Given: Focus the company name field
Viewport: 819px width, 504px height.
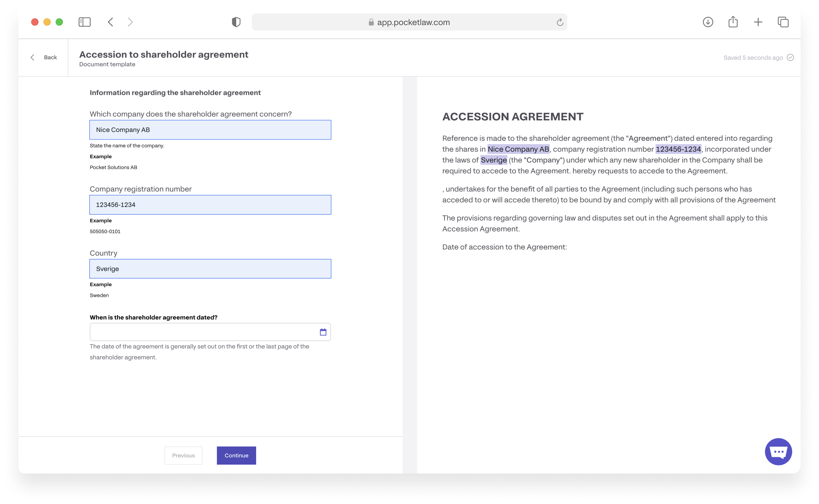Looking at the screenshot, I should point(211,130).
